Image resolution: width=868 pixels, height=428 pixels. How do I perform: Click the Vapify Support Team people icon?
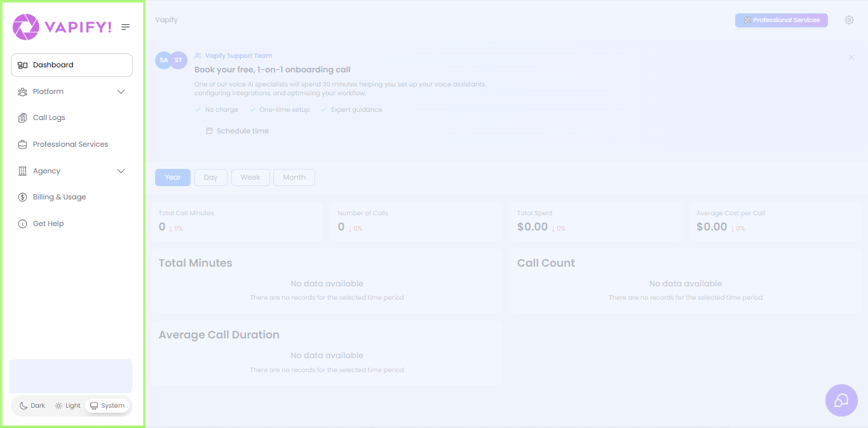pyautogui.click(x=198, y=56)
